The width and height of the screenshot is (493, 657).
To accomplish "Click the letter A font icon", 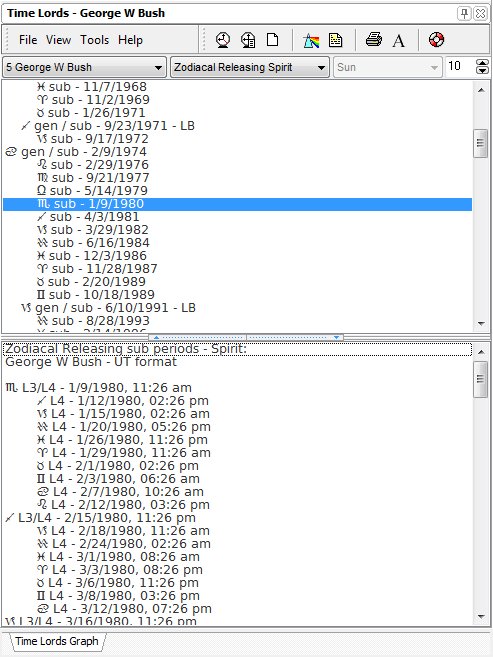I will (399, 41).
